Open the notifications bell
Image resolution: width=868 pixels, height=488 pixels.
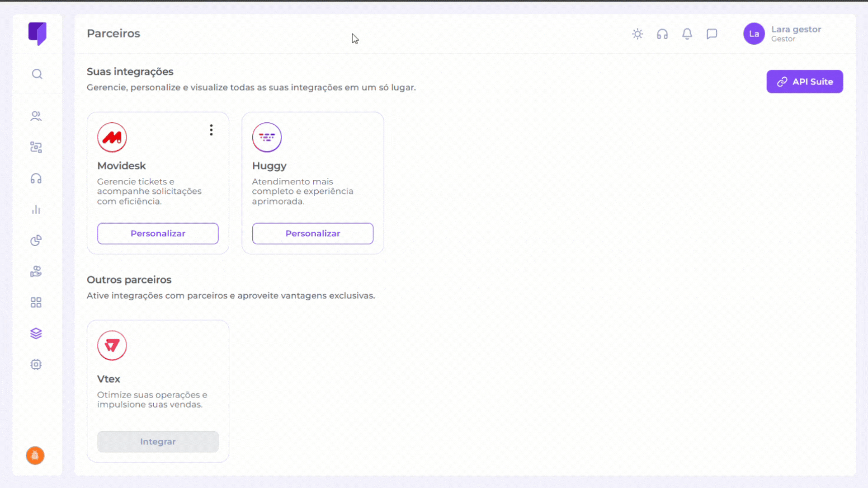(x=687, y=34)
